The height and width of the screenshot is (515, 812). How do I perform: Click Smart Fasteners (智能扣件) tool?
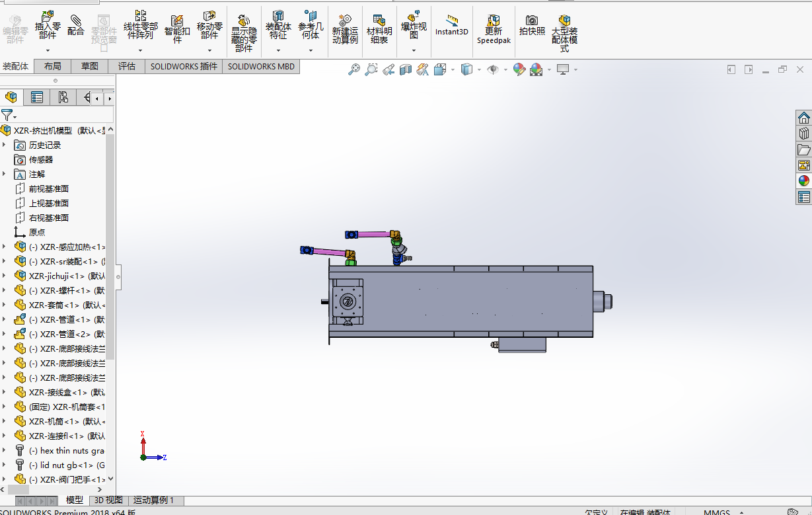pos(176,28)
